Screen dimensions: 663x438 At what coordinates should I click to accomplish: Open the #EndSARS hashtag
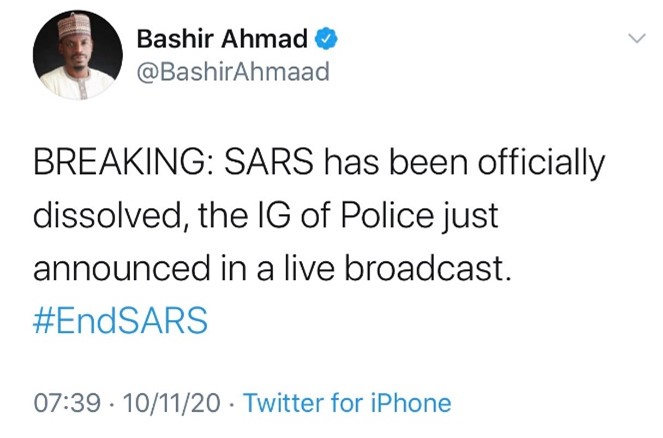(x=121, y=321)
